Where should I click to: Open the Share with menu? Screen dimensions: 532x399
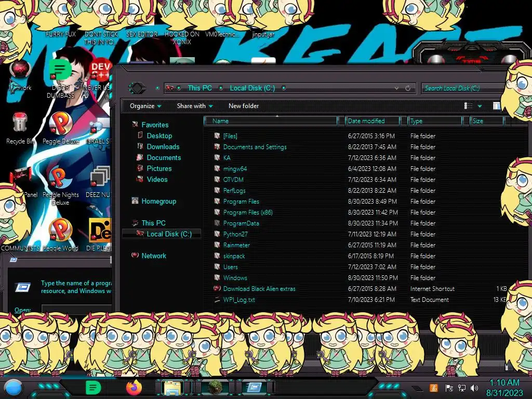pos(195,106)
